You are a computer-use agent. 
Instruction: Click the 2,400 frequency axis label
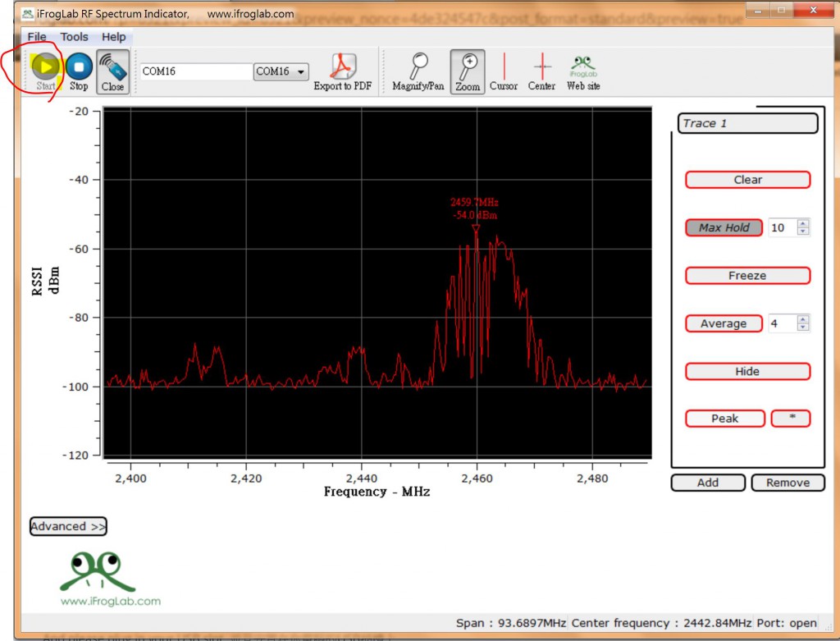tap(130, 478)
